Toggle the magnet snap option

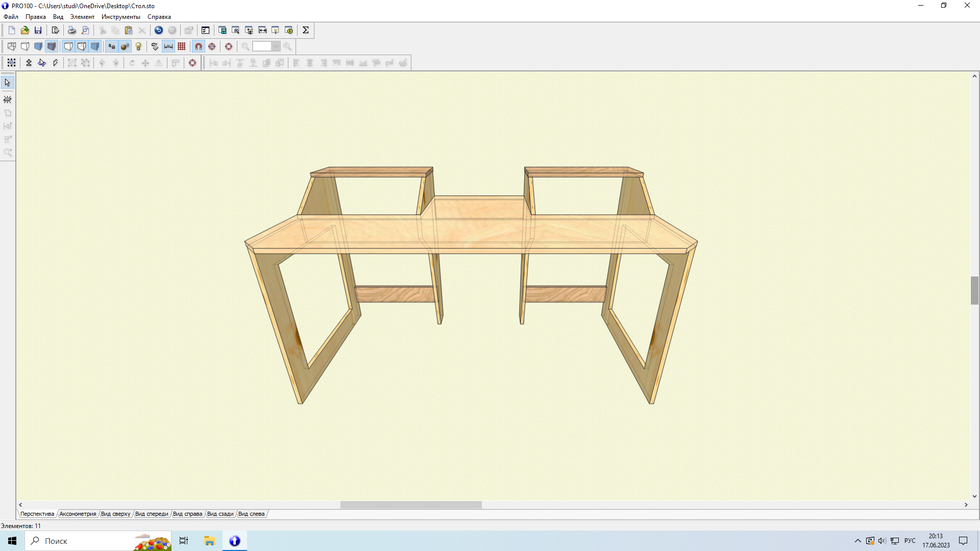point(199,46)
